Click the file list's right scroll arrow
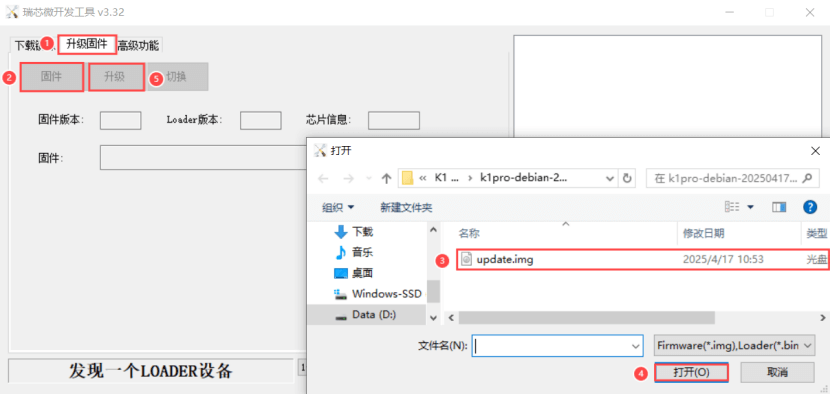830x394 pixels. [x=823, y=318]
